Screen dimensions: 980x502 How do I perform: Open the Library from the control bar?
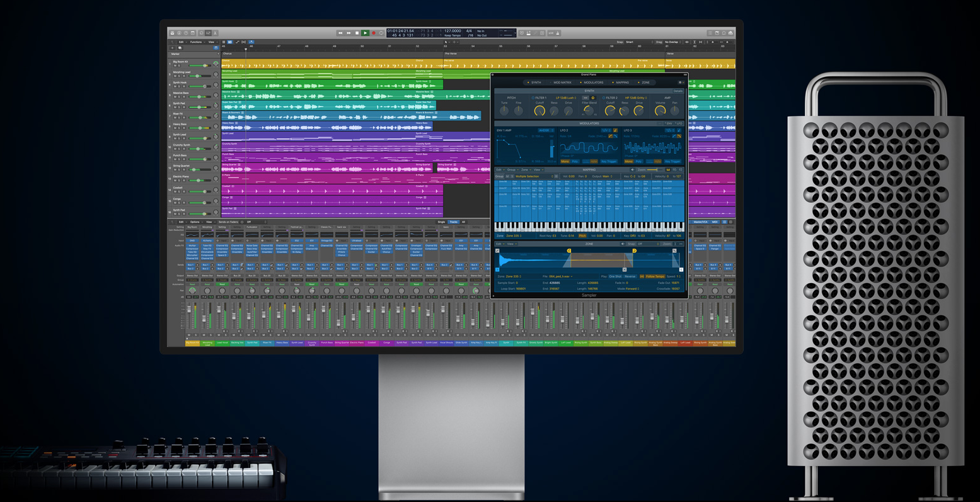pos(173,33)
